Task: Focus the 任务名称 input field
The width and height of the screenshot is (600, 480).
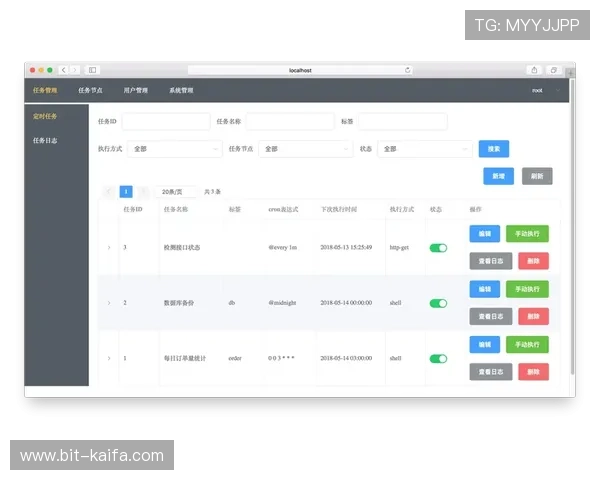Action: pos(290,121)
